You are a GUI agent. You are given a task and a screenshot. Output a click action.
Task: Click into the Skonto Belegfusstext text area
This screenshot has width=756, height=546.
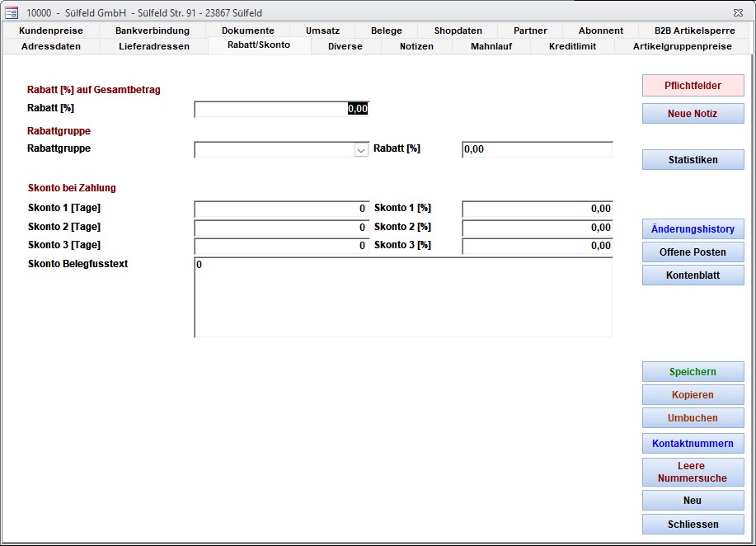click(403, 297)
